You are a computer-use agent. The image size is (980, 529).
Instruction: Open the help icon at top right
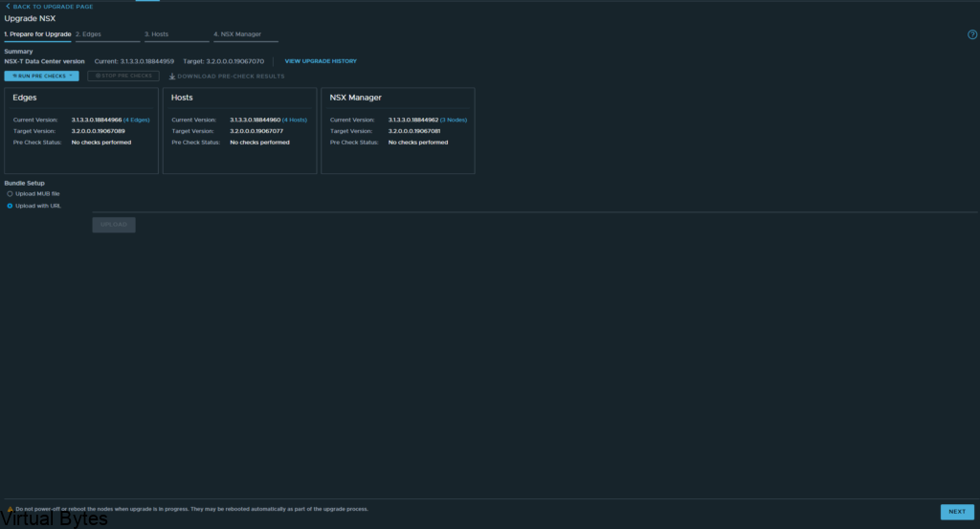[972, 35]
